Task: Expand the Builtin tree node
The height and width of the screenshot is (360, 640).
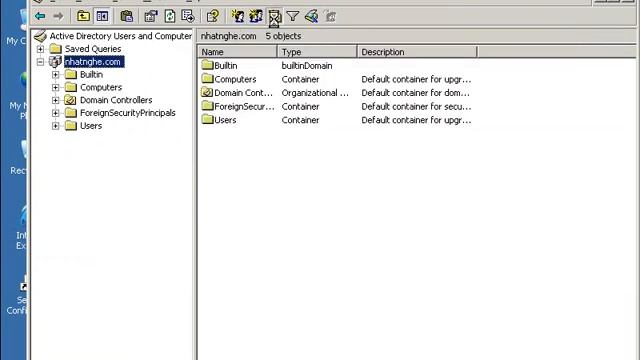Action: [56, 75]
